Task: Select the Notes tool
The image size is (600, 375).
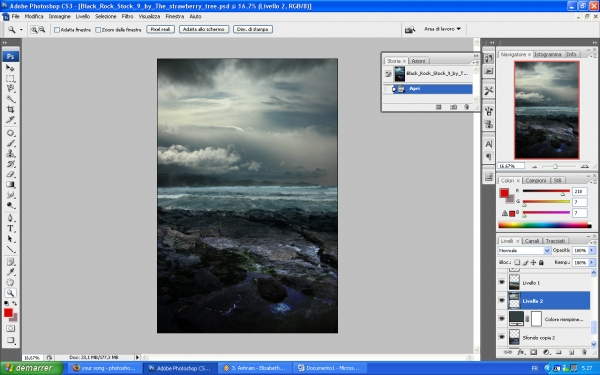Action: (10, 262)
